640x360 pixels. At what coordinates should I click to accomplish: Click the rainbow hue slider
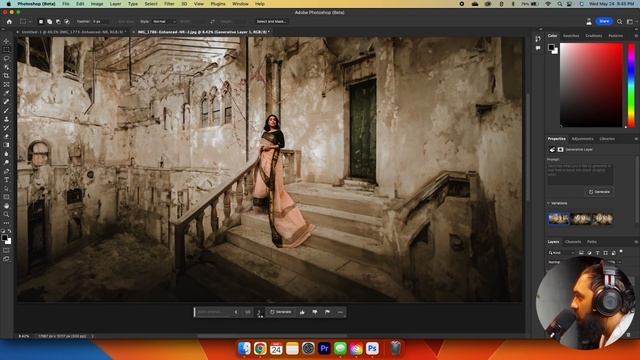pyautogui.click(x=631, y=85)
